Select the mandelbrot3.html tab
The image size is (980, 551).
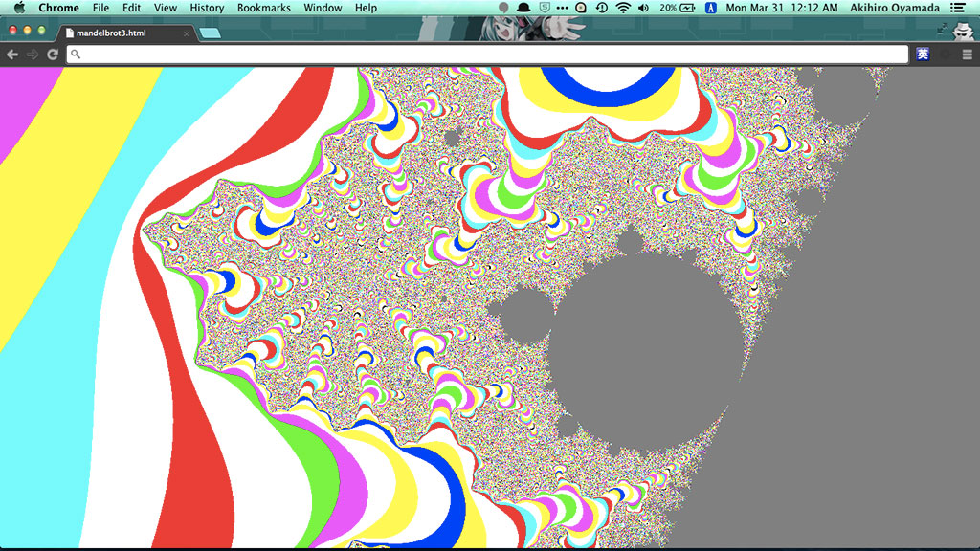(x=115, y=33)
